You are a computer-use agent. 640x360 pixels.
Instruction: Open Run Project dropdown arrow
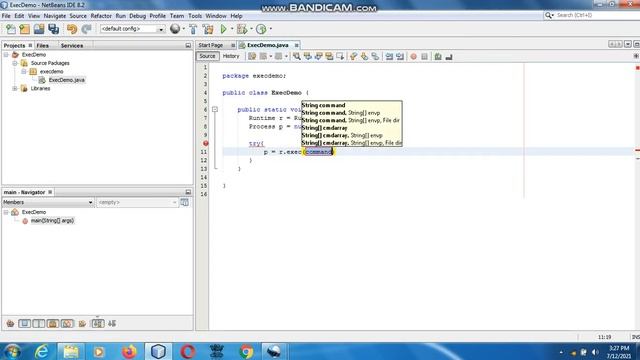(232, 29)
